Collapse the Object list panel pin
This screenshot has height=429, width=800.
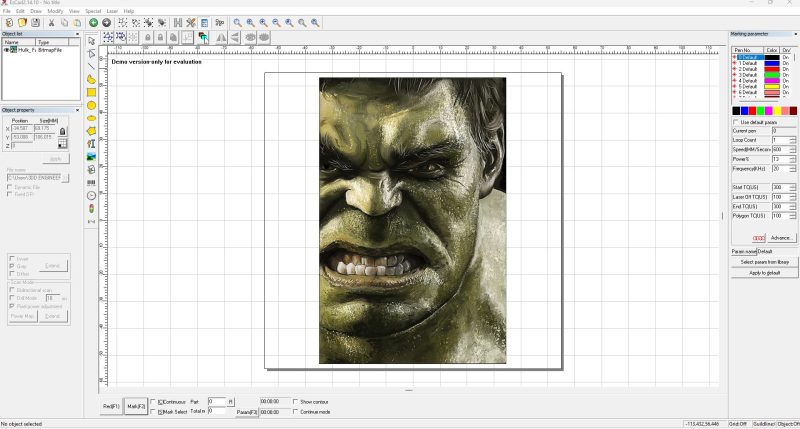point(78,34)
